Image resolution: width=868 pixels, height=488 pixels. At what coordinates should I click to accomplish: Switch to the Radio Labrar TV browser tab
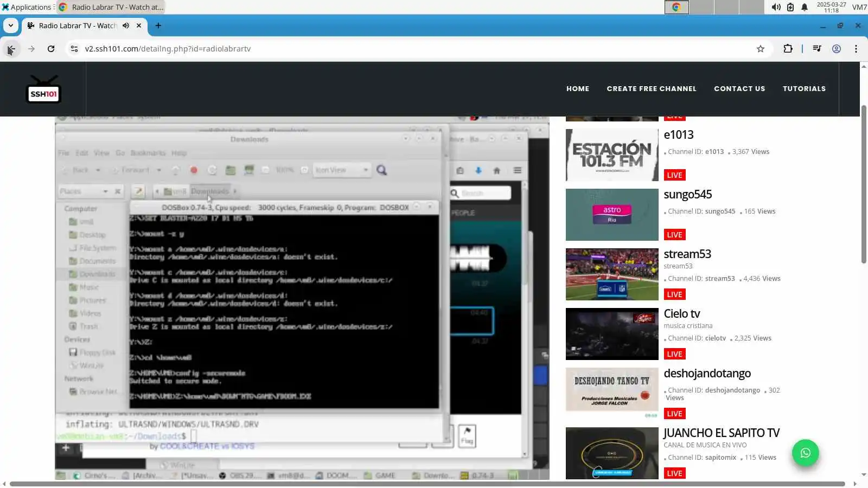(x=78, y=25)
